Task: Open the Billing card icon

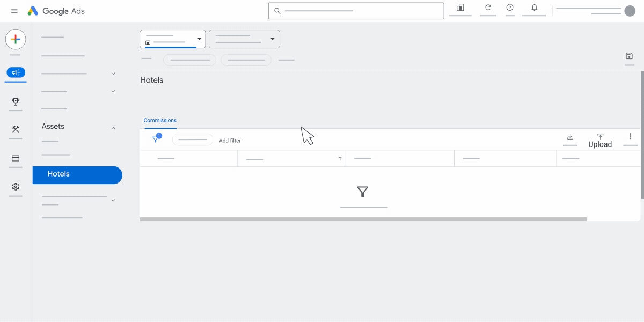Action: pyautogui.click(x=16, y=158)
